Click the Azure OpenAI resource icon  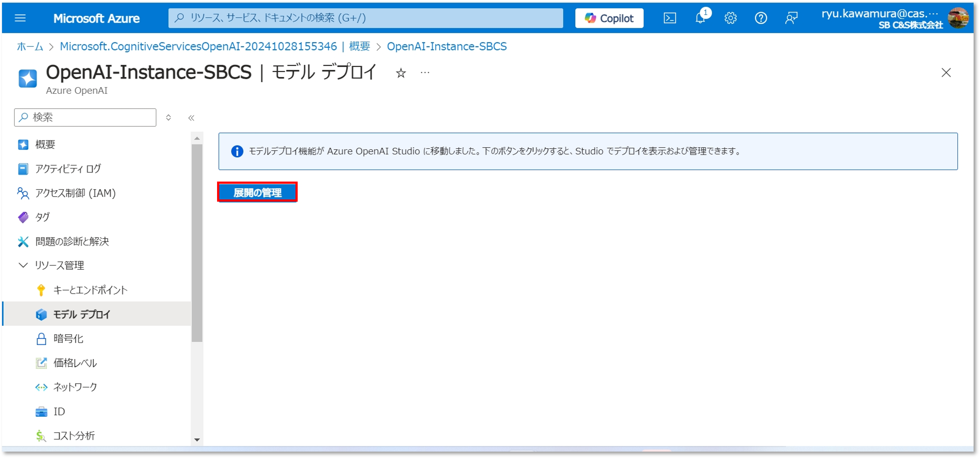point(28,79)
